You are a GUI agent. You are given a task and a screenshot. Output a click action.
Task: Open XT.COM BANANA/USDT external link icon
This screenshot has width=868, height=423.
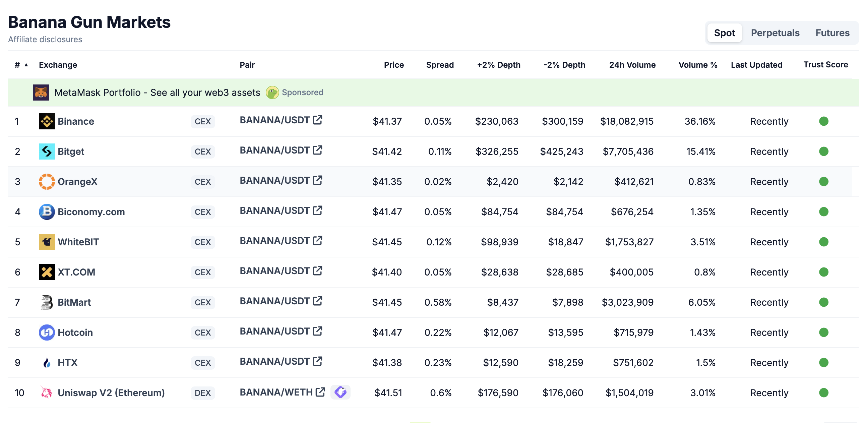click(x=317, y=270)
